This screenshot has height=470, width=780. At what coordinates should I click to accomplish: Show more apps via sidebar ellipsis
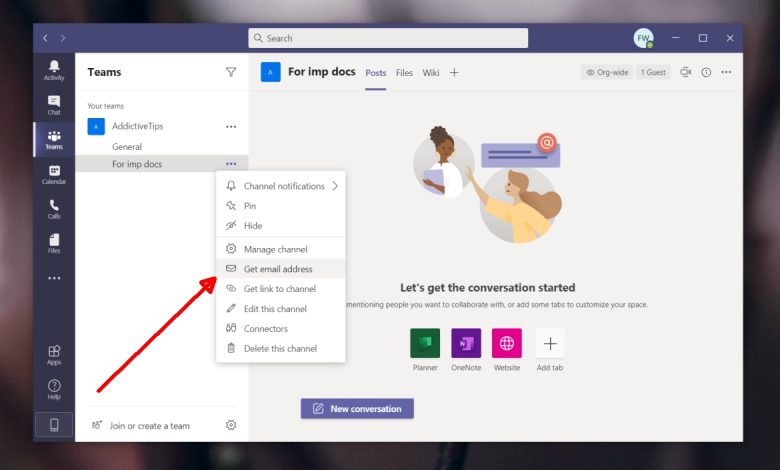(x=54, y=278)
